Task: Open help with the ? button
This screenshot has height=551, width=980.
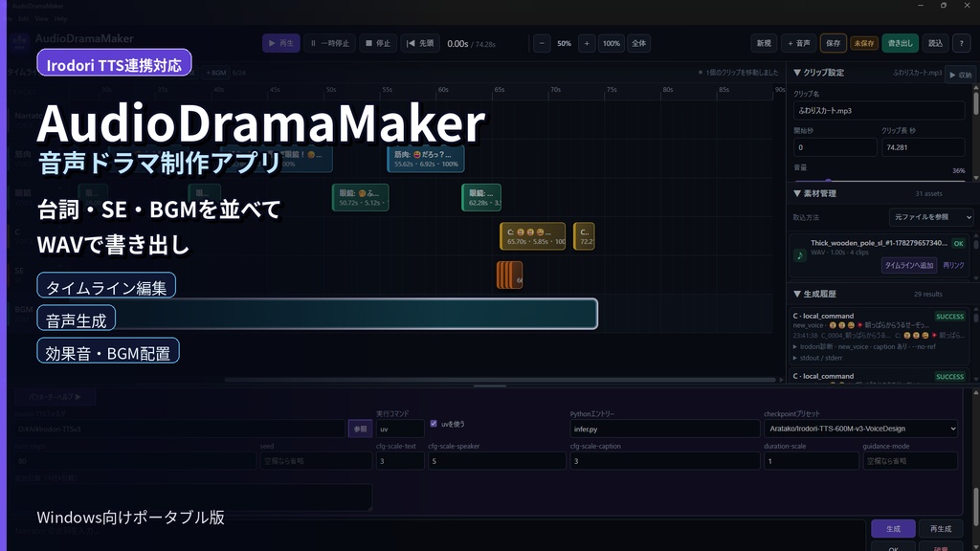Action: coord(961,43)
